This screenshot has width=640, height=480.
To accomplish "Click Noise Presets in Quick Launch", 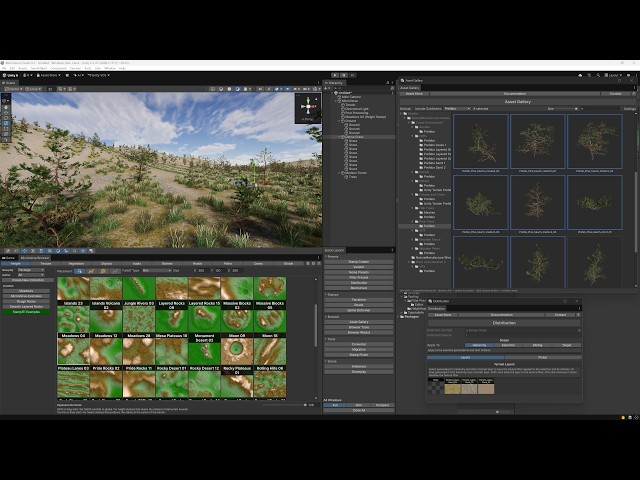I will click(x=359, y=272).
